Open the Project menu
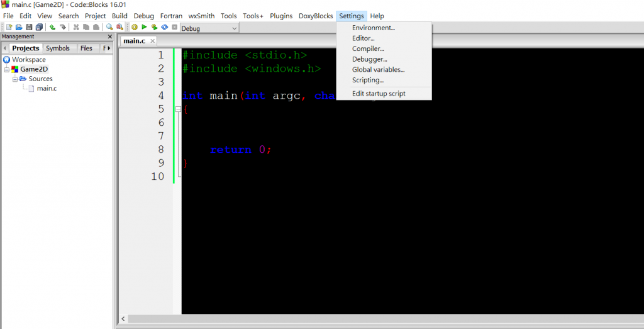Image resolution: width=644 pixels, height=329 pixels. coord(96,16)
